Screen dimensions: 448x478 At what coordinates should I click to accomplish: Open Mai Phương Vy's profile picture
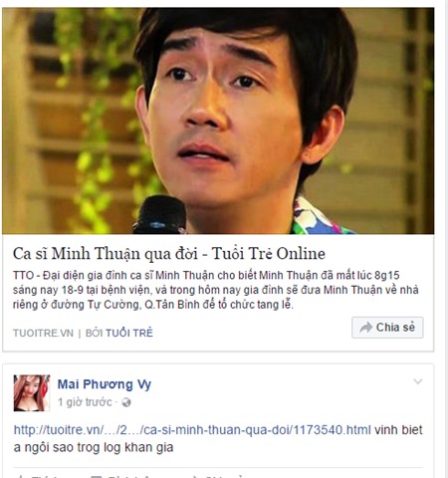[x=32, y=393]
